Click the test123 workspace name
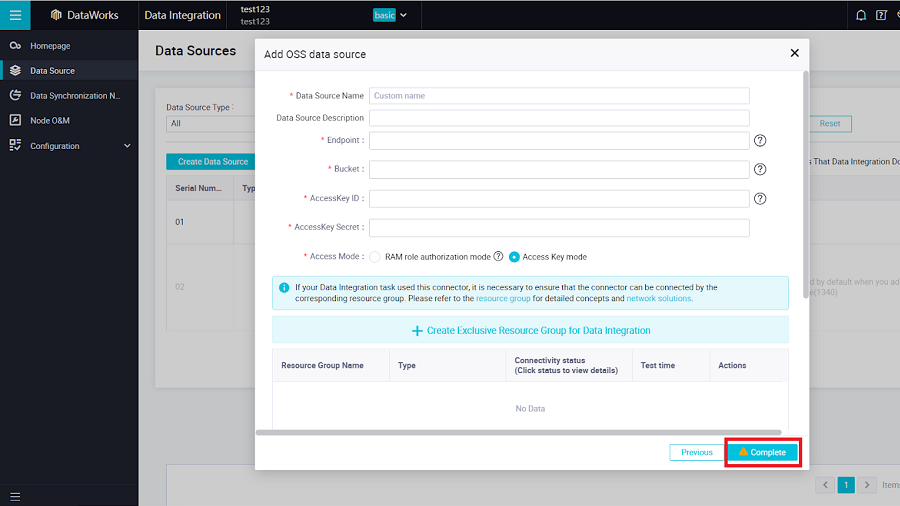900x506 pixels. pyautogui.click(x=255, y=9)
